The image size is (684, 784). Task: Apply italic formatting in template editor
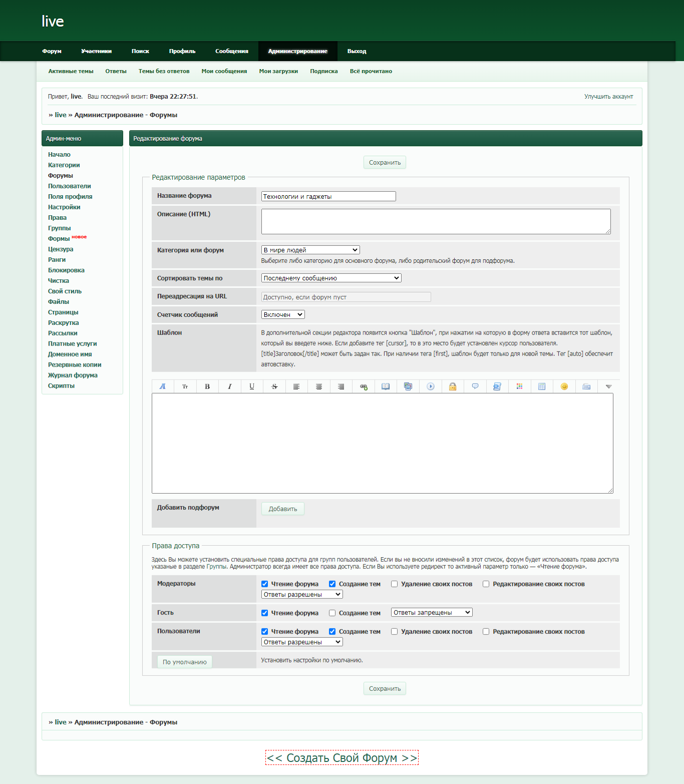tap(230, 386)
